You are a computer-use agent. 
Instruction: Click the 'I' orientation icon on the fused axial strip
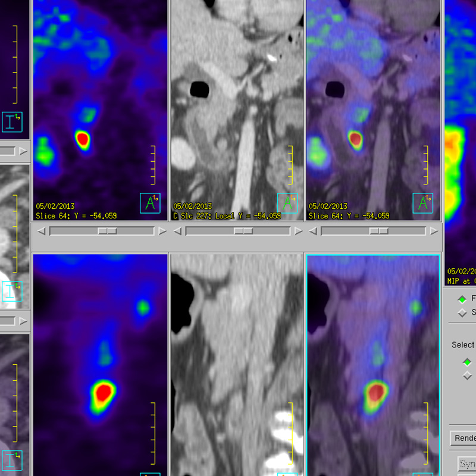pyautogui.click(x=12, y=461)
